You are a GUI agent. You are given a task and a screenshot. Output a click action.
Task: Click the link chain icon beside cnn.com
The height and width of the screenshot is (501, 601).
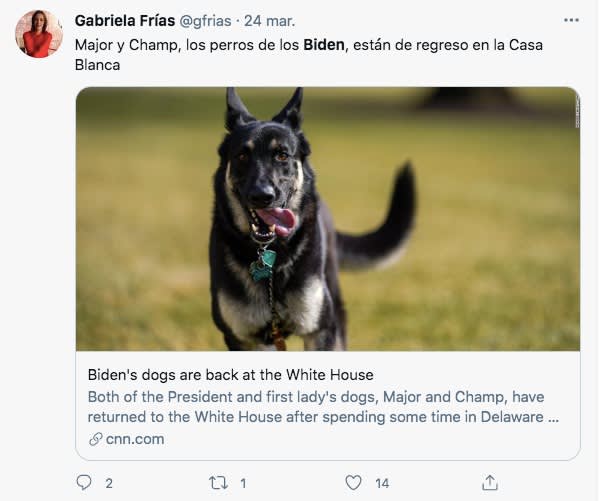pos(95,439)
